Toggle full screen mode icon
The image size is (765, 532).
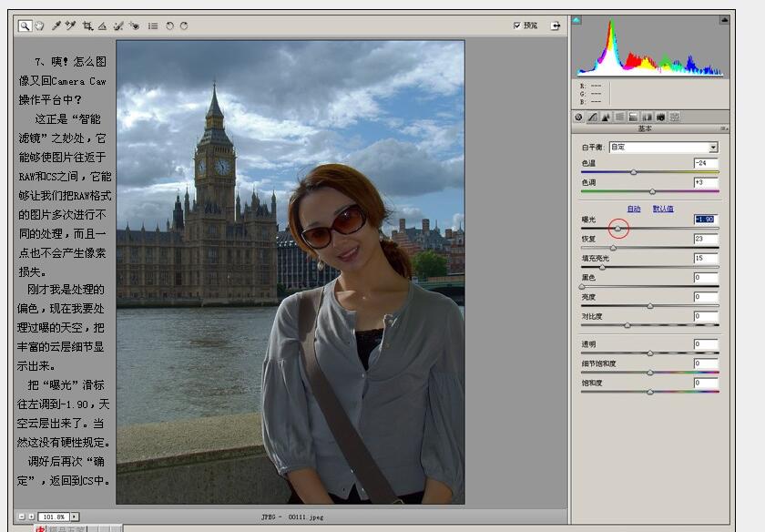point(556,25)
